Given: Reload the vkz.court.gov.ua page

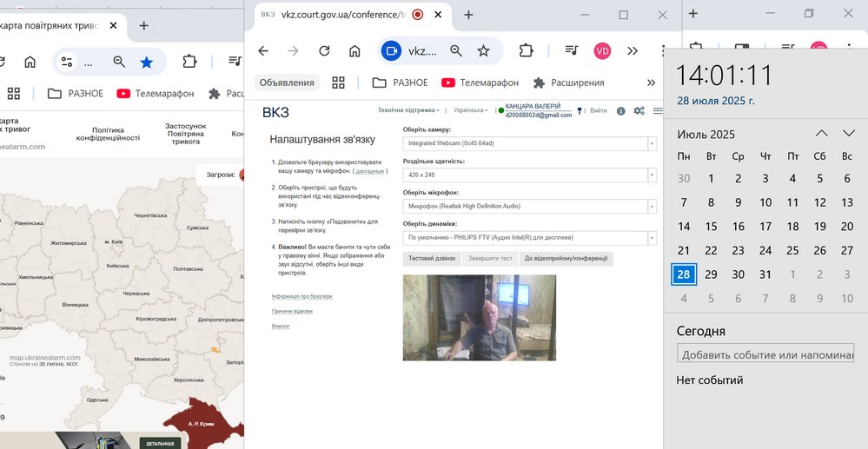Looking at the screenshot, I should (324, 51).
